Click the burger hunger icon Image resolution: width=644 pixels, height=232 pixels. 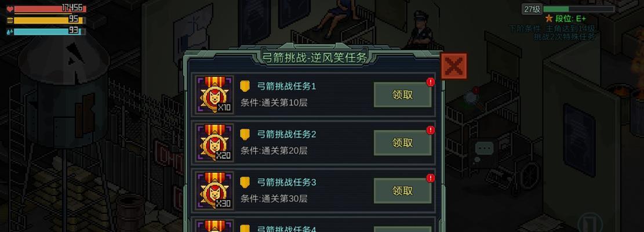10,20
